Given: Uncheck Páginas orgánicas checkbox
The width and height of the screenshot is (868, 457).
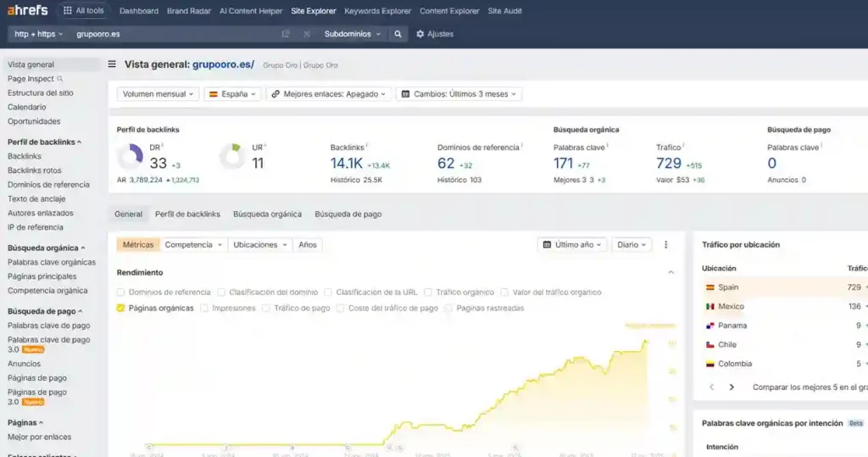Looking at the screenshot, I should pos(120,308).
